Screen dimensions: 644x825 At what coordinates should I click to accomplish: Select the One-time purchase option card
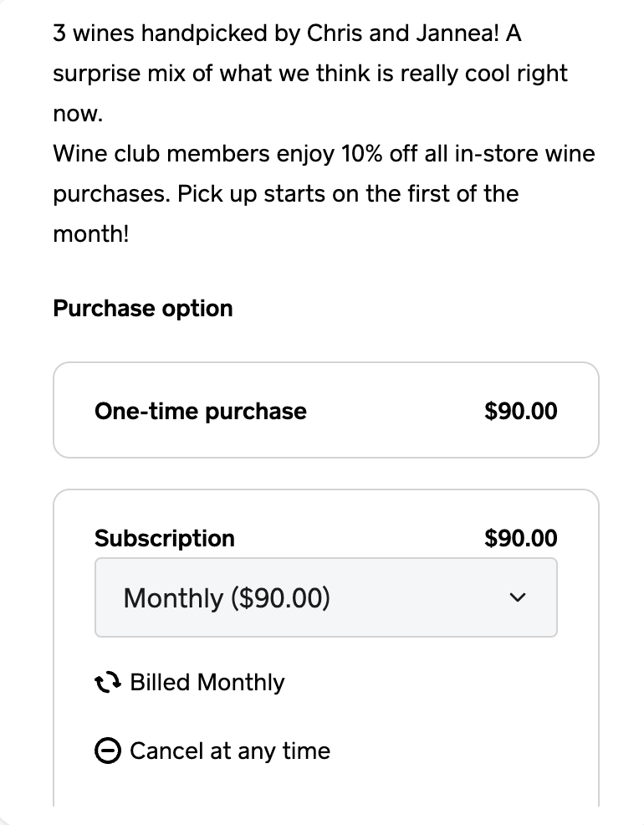(x=326, y=410)
